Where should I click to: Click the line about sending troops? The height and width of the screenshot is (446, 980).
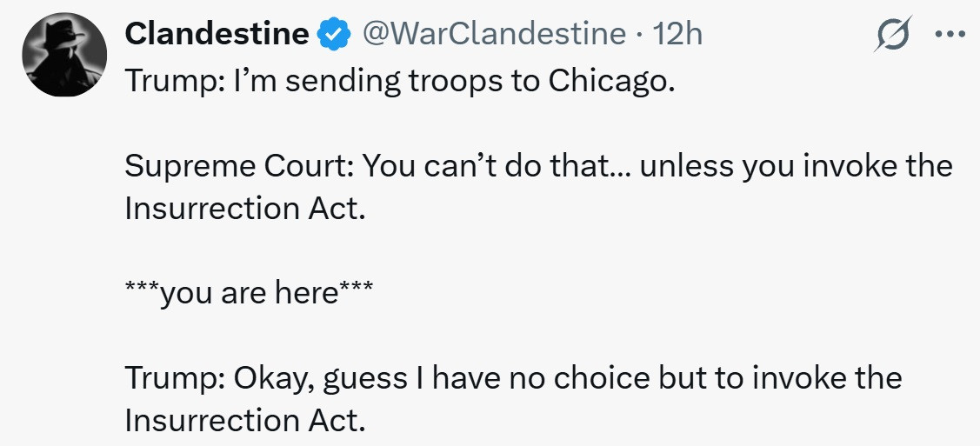pyautogui.click(x=400, y=82)
